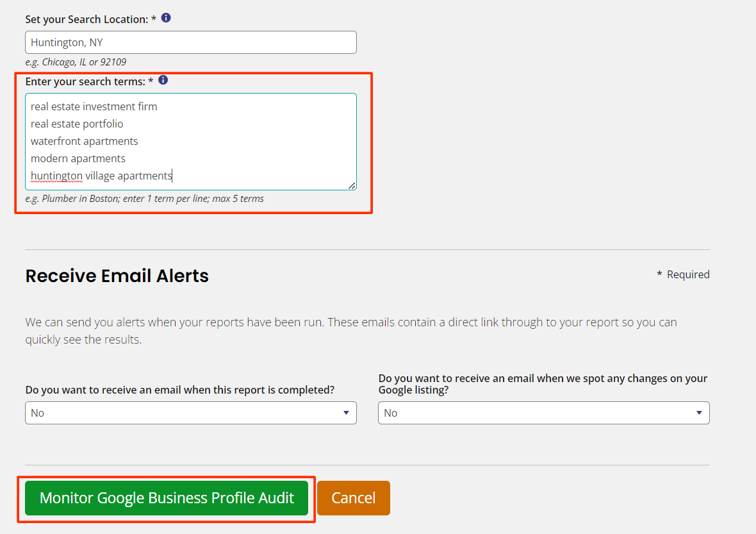Place cursor on 'modern apartments' line

[78, 159]
